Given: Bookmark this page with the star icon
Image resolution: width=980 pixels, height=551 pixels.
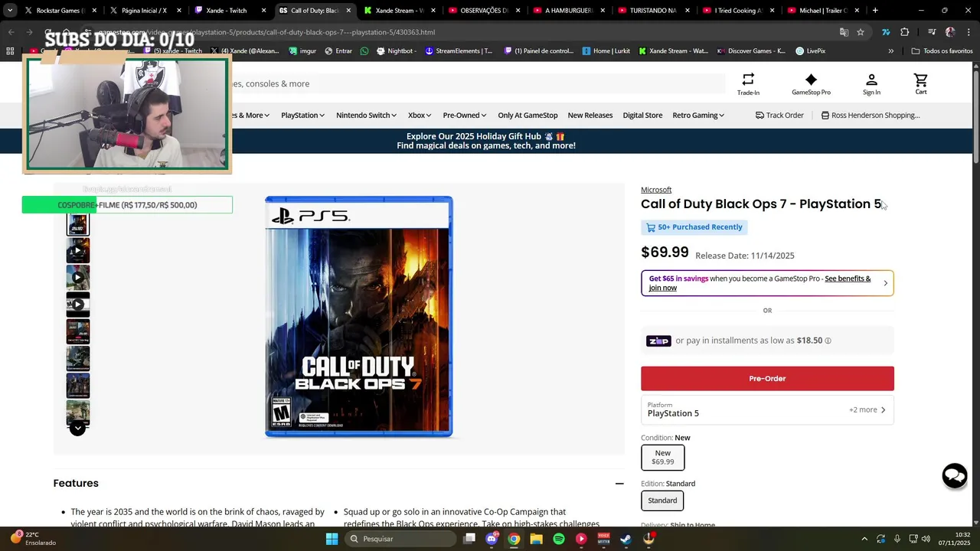Looking at the screenshot, I should 861,32.
